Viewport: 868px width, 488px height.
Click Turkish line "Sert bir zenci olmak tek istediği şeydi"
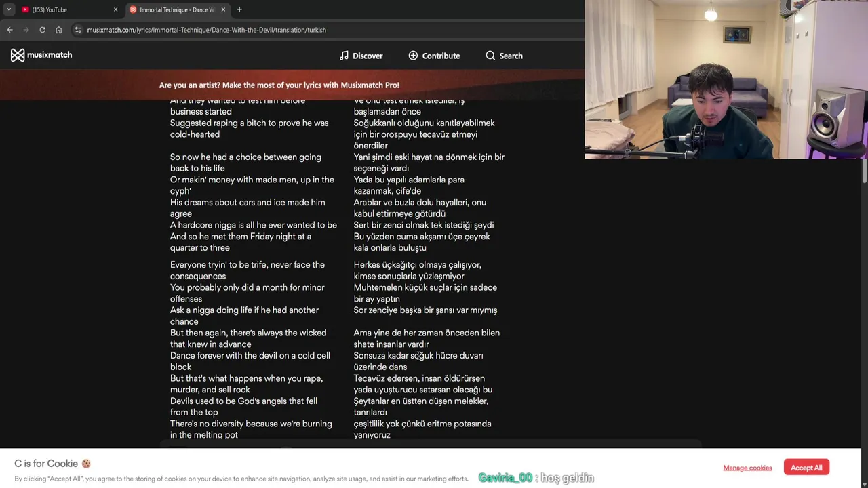click(424, 225)
